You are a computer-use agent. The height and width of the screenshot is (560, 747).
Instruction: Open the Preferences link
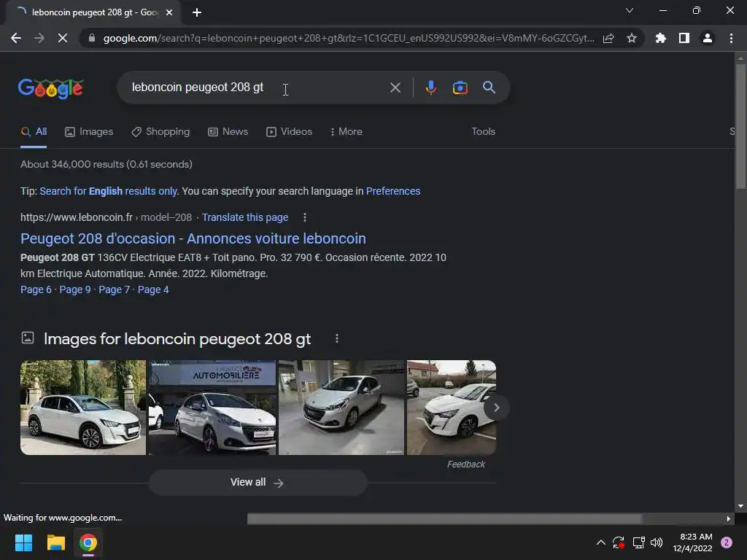(393, 192)
